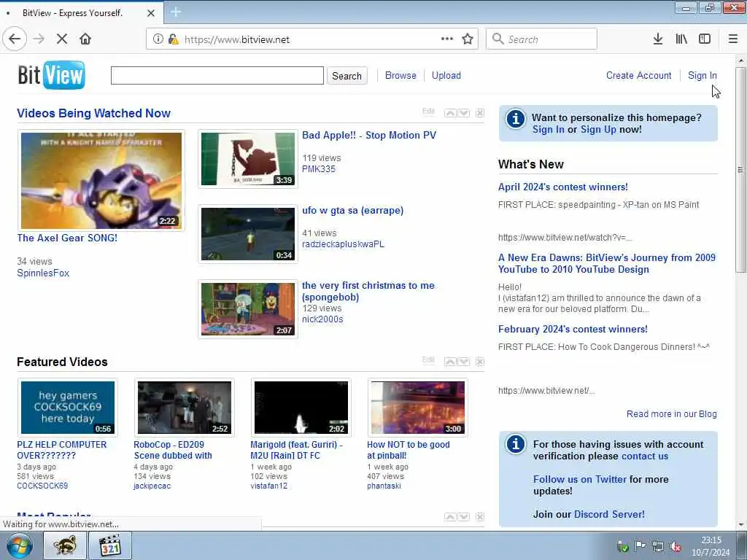Click Create Account in header
Screen dimensions: 747x560
(638, 75)
